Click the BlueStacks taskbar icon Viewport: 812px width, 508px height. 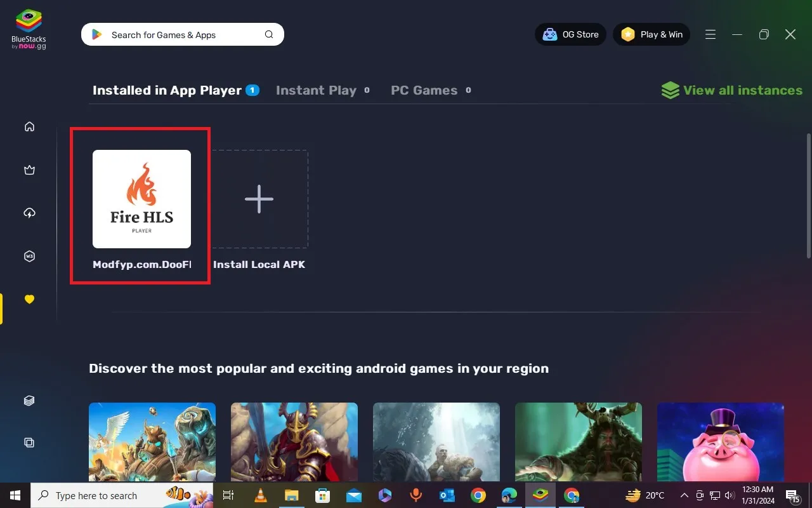(540, 495)
